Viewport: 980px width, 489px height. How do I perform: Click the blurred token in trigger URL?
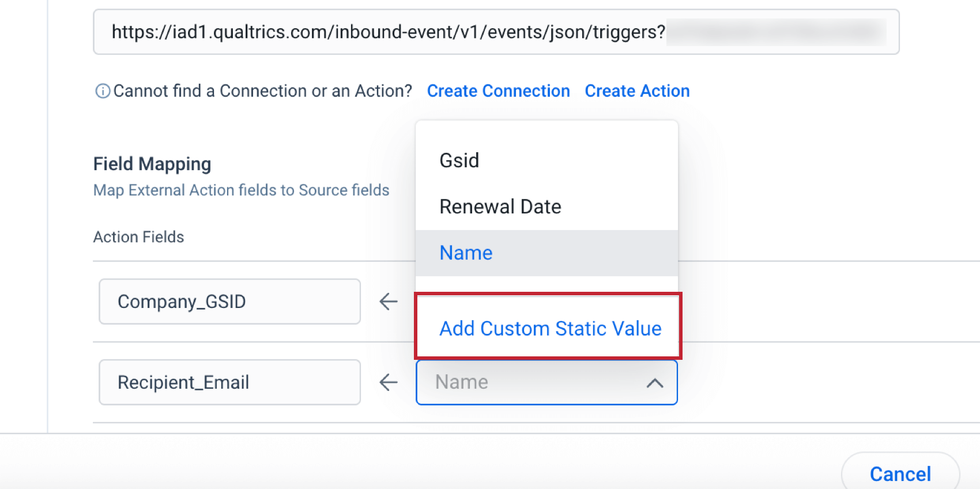775,32
